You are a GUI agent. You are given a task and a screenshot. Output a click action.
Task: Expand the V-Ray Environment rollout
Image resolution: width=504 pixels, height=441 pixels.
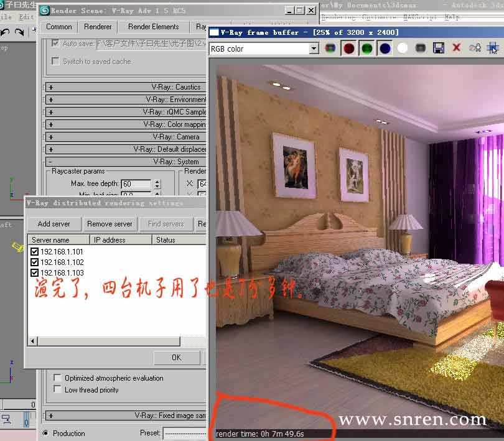click(126, 100)
